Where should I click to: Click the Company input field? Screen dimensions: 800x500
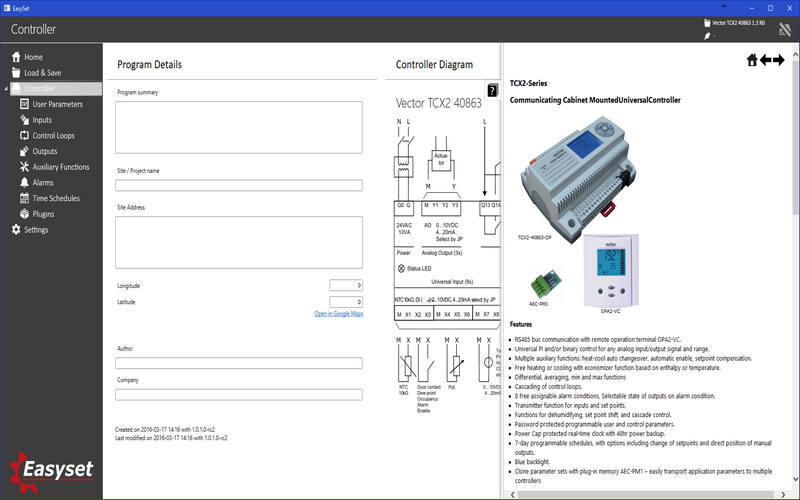tap(239, 394)
